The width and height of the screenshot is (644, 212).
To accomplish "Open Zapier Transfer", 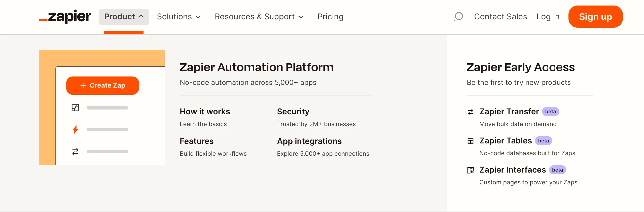I will (x=509, y=112).
